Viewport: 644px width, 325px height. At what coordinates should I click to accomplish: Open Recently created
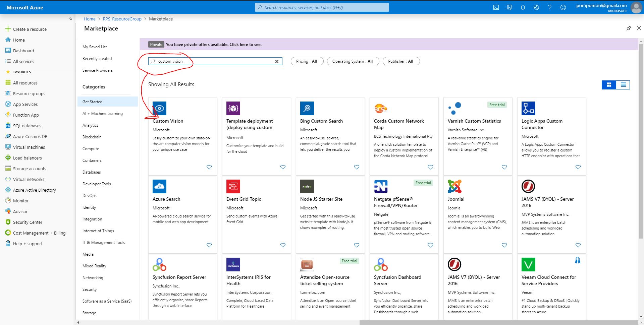(97, 59)
